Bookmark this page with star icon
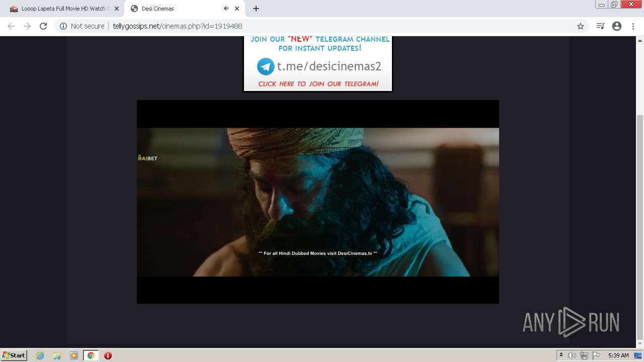Screen dimensions: 644x362 click(x=580, y=26)
